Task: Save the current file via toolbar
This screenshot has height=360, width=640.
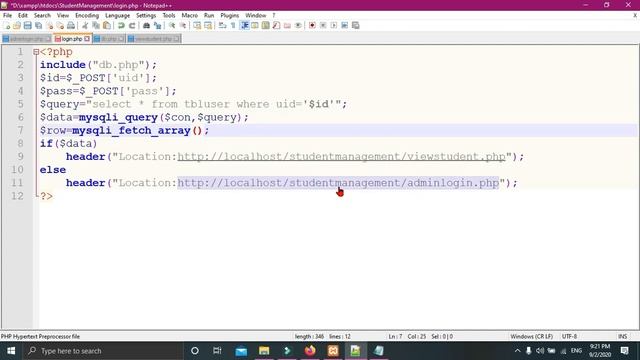Action: [27, 26]
